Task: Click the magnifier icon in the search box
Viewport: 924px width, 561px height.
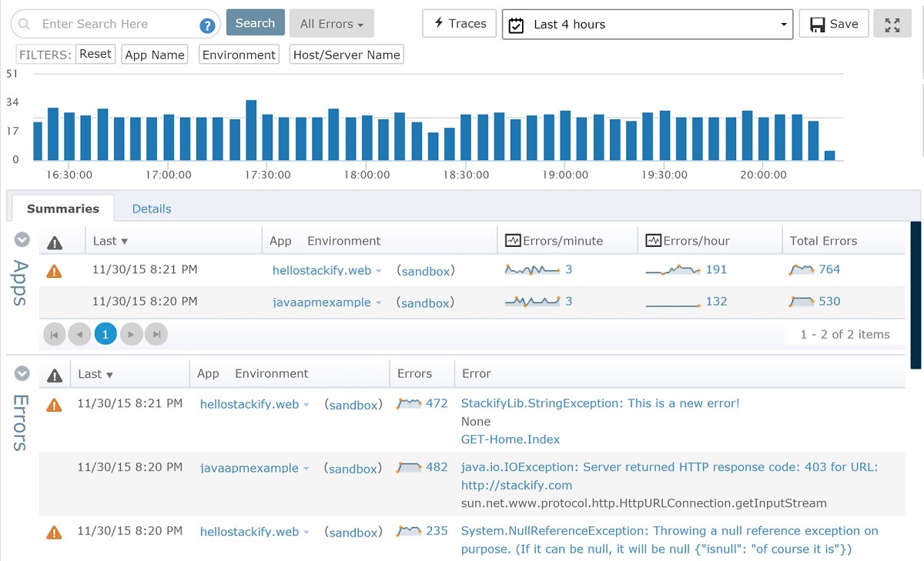Action: [24, 24]
